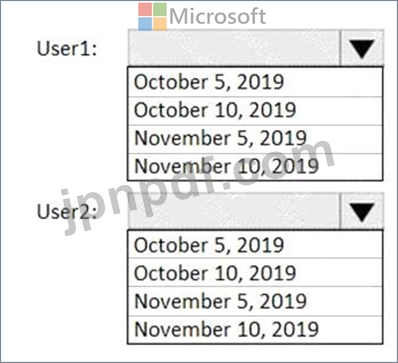
Task: Select October 10, 2019 for User2
Action: click(255, 273)
